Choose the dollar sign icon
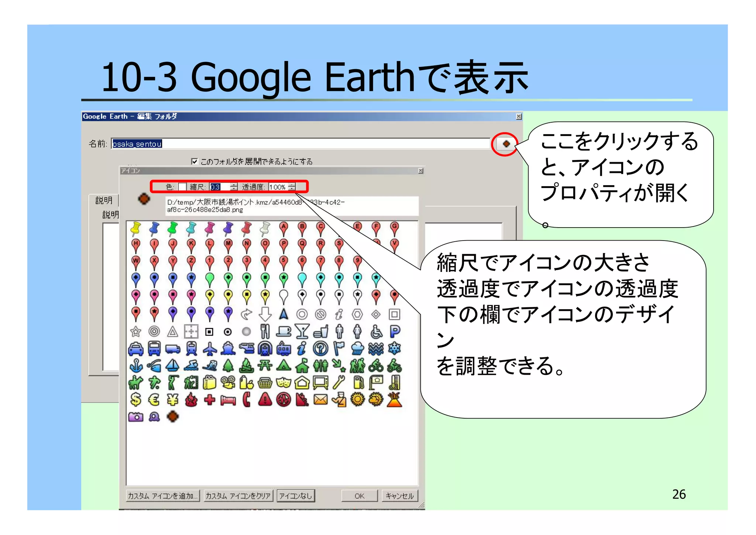The width and height of the screenshot is (756, 535). point(136,400)
